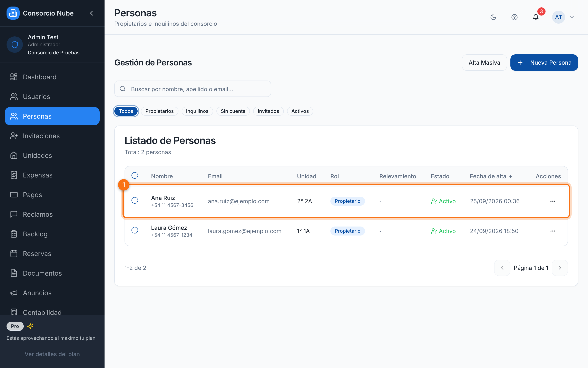Image resolution: width=588 pixels, height=368 pixels.
Task: Select Ana Ruiz row checkbox
Action: (x=135, y=200)
